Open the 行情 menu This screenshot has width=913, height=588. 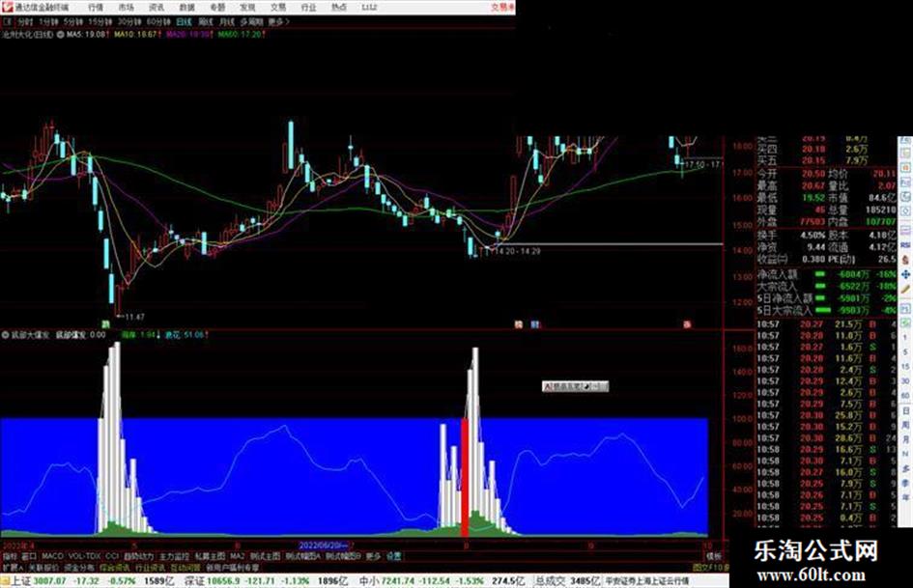click(96, 7)
